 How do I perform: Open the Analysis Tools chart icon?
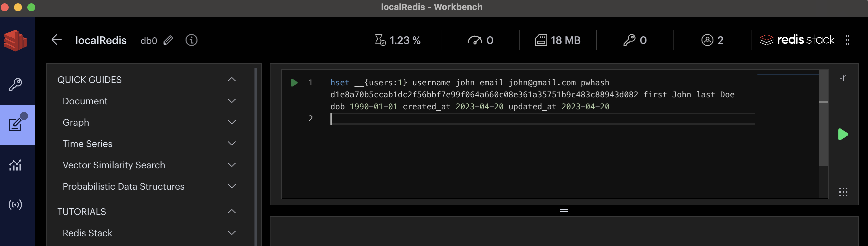(15, 165)
